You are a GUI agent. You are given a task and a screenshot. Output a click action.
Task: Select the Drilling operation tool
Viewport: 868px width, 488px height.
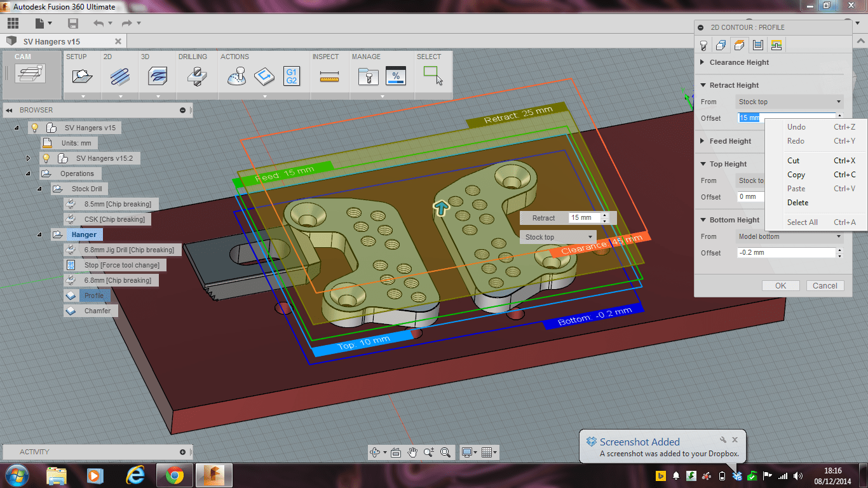click(x=196, y=77)
